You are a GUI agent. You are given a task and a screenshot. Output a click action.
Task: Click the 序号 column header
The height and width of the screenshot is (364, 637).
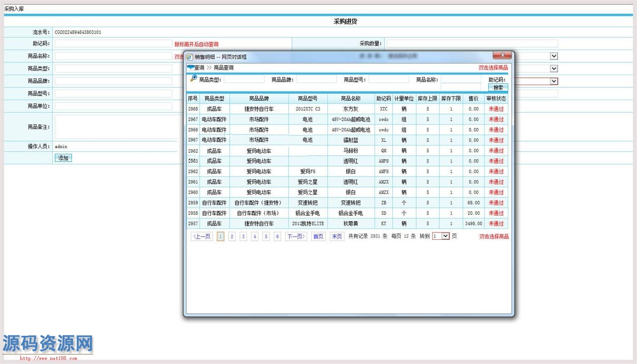point(193,98)
